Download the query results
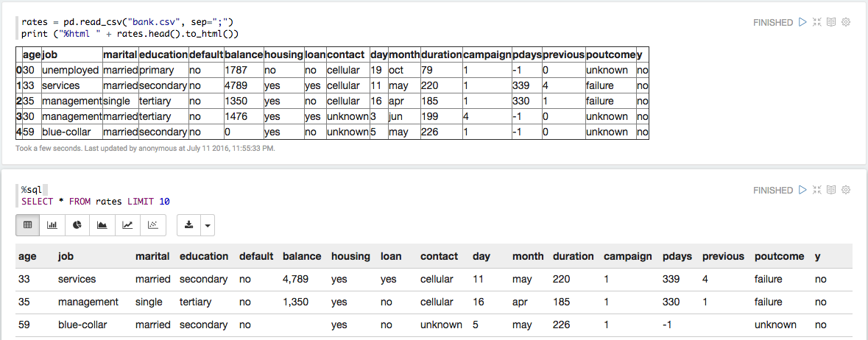Viewport: 868px width, 340px height. (x=188, y=224)
